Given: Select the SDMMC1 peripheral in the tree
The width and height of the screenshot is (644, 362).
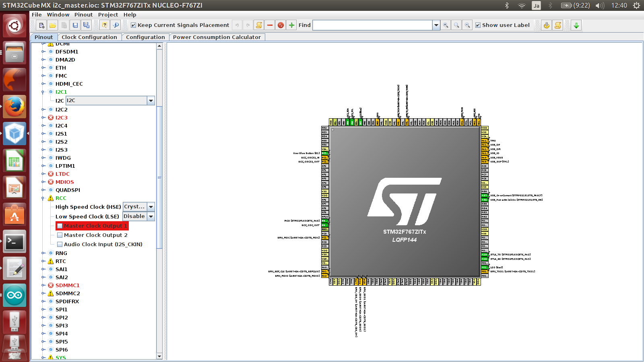Looking at the screenshot, I should tap(67, 285).
